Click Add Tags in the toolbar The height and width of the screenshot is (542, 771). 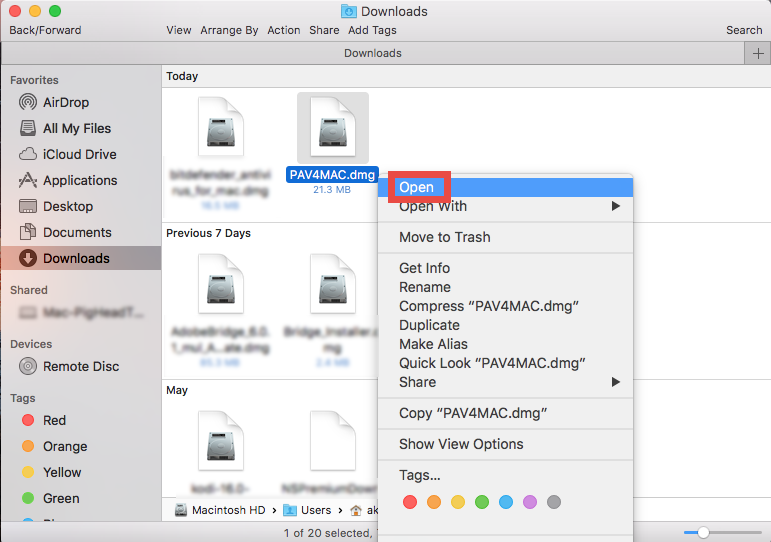pyautogui.click(x=372, y=30)
